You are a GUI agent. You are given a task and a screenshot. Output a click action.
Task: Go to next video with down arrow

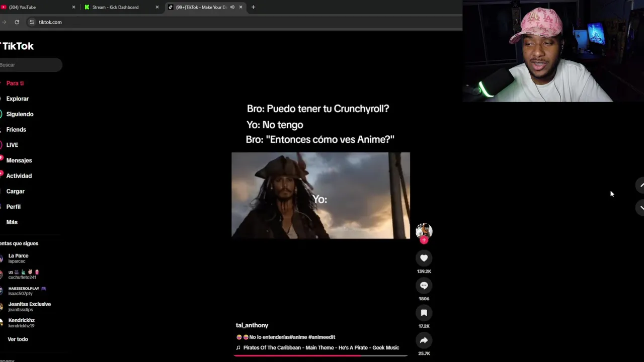(641, 207)
